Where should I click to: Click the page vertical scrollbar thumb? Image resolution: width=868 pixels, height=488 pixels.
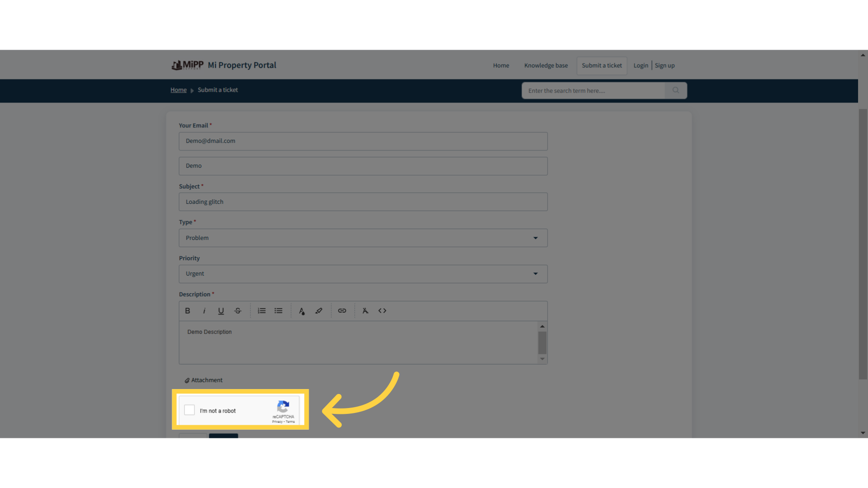coord(863,244)
